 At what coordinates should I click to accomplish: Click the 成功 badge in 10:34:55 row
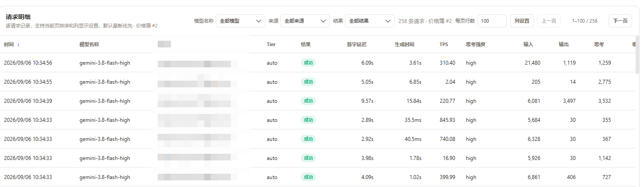(x=308, y=82)
